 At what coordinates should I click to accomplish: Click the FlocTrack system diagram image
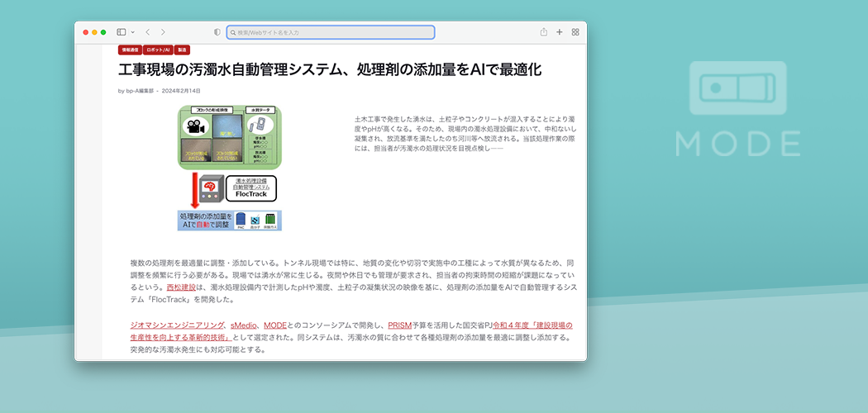(229, 168)
